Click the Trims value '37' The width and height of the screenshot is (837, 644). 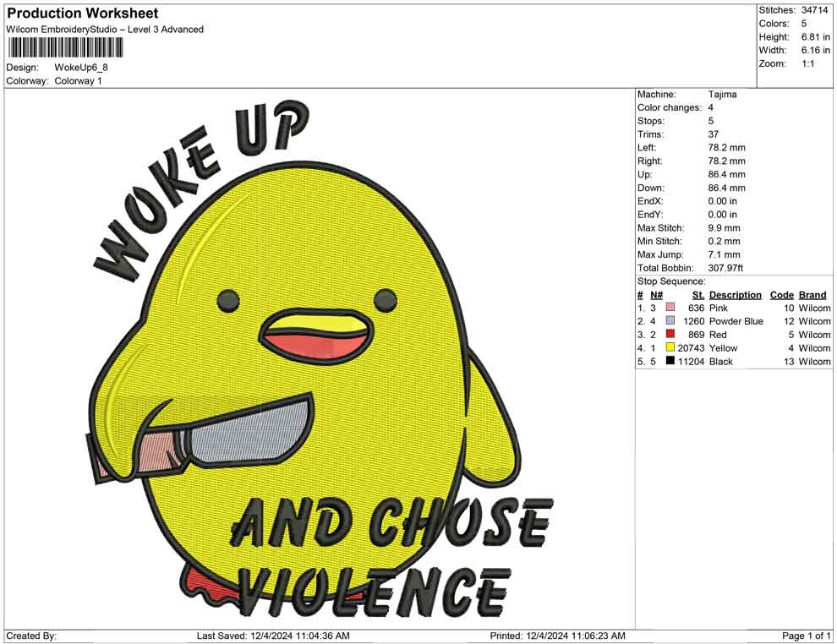pos(714,134)
